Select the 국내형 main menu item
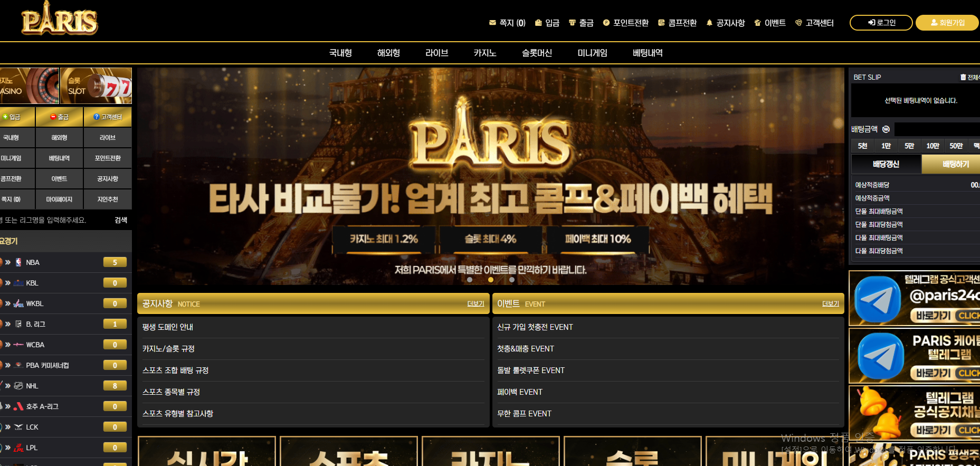Screen dimensions: 980x466 pyautogui.click(x=340, y=53)
